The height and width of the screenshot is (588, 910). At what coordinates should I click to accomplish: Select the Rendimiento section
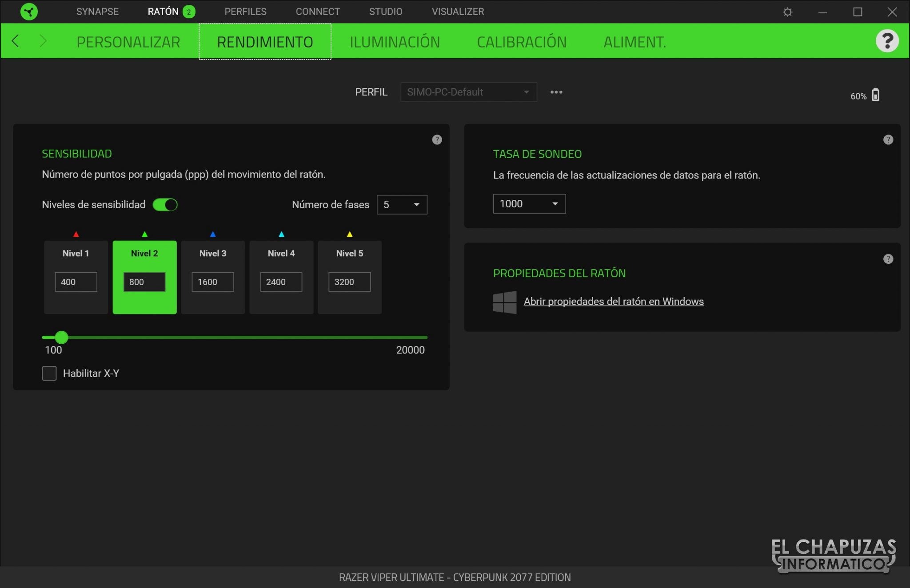point(265,42)
